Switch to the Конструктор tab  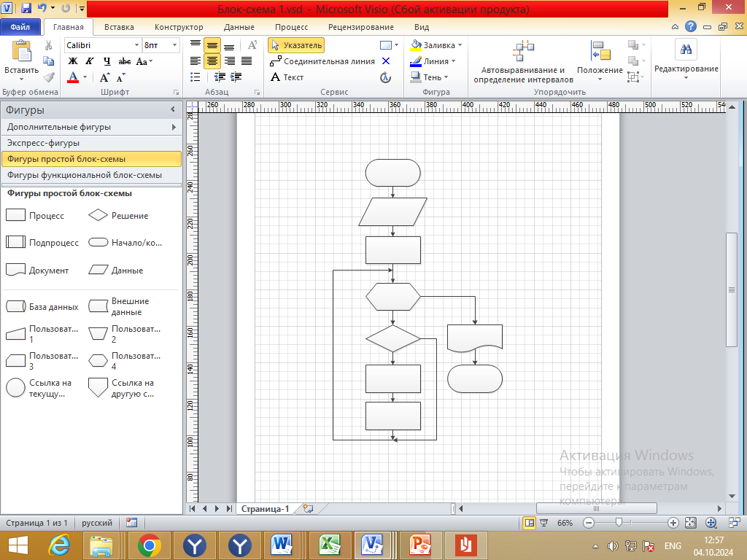click(179, 27)
